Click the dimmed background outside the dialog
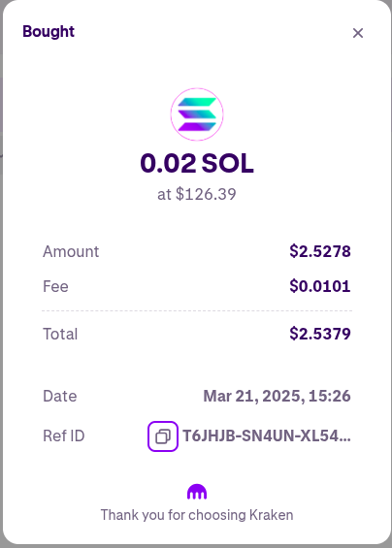This screenshot has width=392, height=548. [1, 244]
